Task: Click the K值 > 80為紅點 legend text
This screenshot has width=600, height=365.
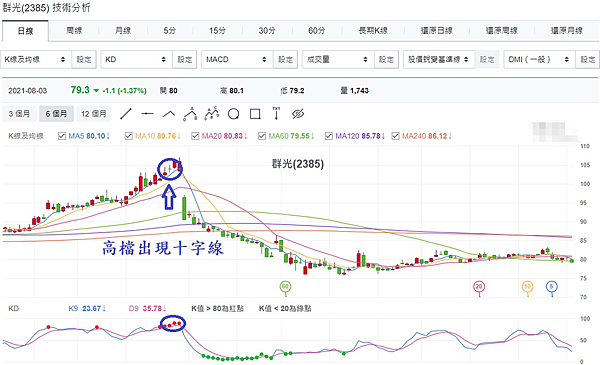Action: click(x=217, y=308)
